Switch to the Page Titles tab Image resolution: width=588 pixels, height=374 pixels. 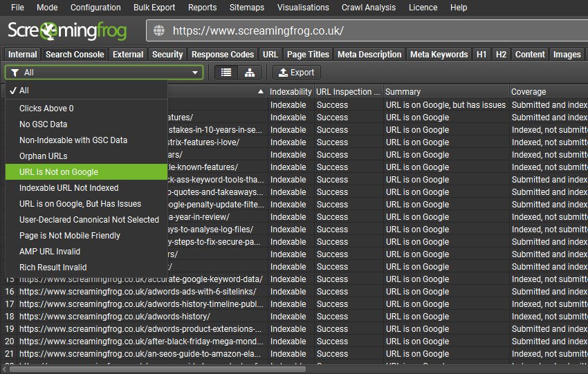pyautogui.click(x=308, y=55)
